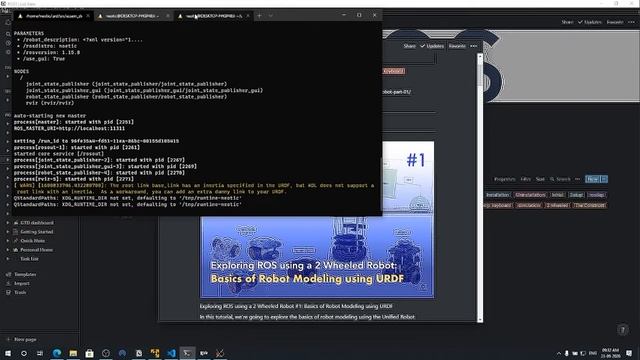Click the terminal WARN root link inertia message

click(x=194, y=189)
